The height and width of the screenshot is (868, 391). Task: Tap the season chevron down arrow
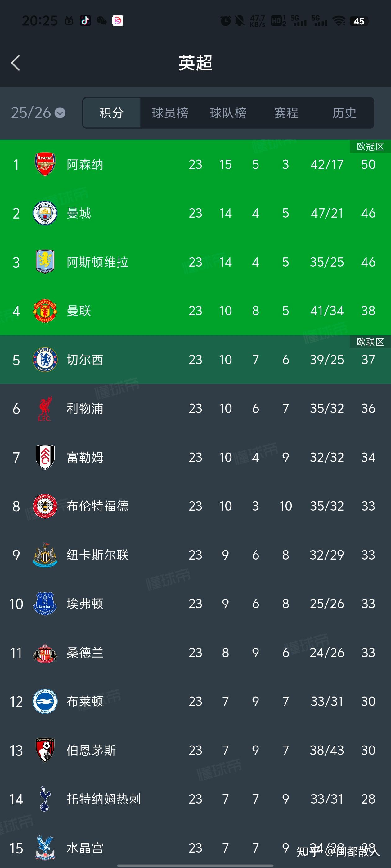tap(60, 113)
